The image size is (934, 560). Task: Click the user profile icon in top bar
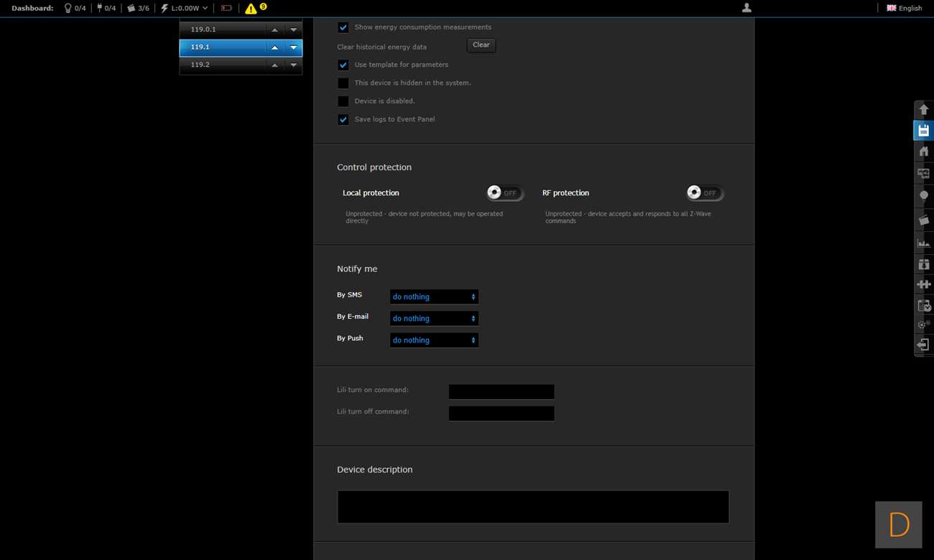(746, 8)
